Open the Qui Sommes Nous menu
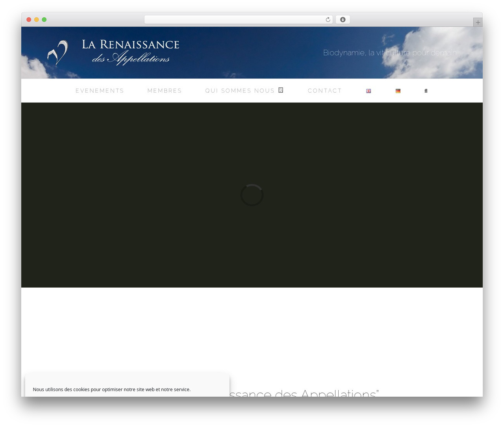The width and height of the screenshot is (504, 427). [240, 91]
